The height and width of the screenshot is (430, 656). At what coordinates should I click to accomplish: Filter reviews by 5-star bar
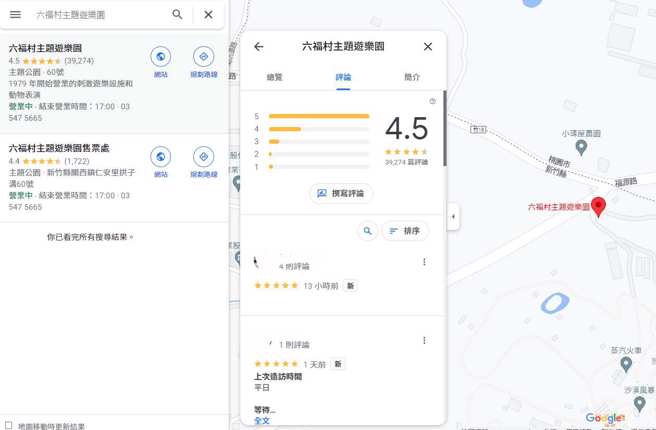tap(319, 116)
